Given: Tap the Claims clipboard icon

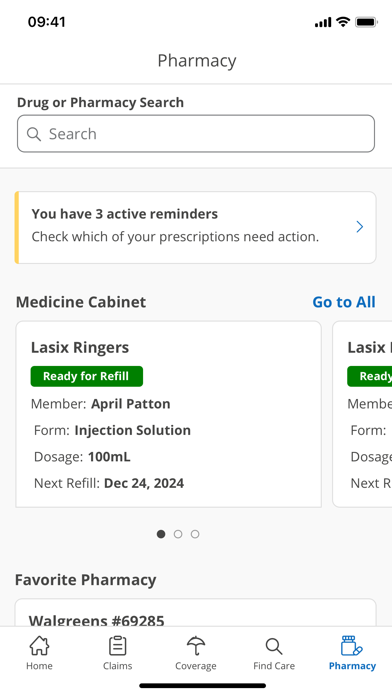Looking at the screenshot, I should point(118,646).
